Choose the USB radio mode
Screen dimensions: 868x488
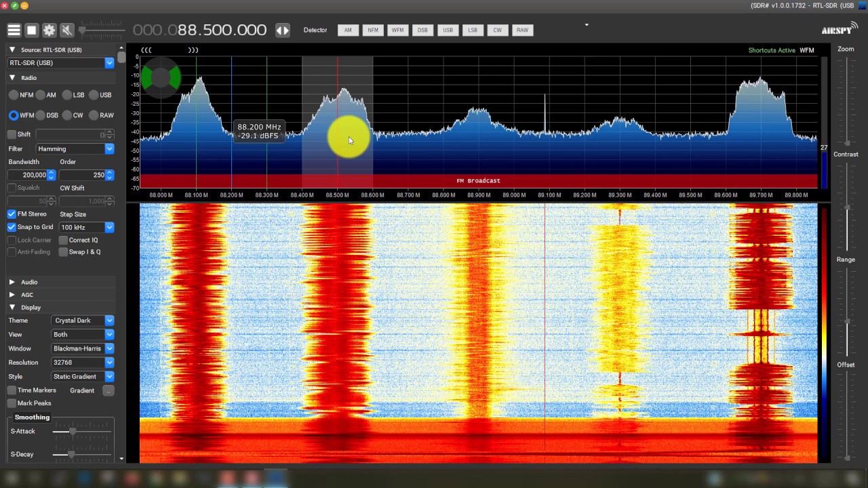pos(94,95)
